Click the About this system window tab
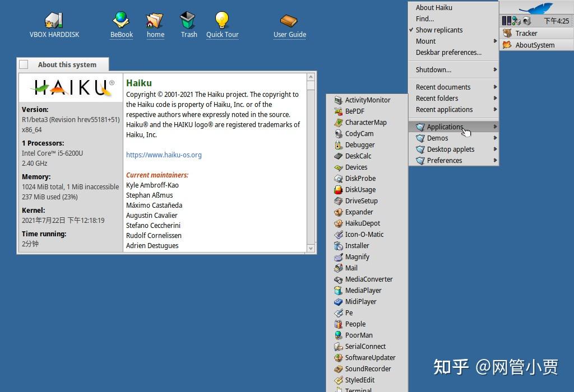This screenshot has width=574, height=392. pyautogui.click(x=63, y=65)
